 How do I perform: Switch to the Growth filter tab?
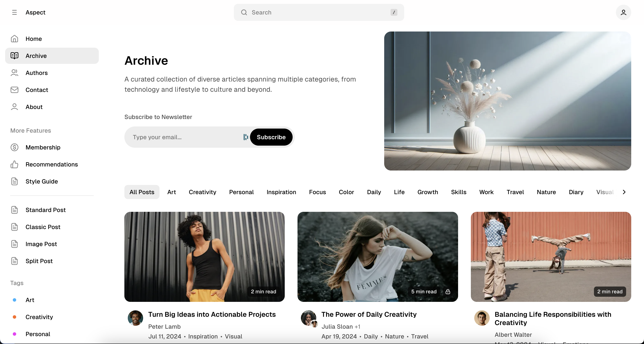427,192
